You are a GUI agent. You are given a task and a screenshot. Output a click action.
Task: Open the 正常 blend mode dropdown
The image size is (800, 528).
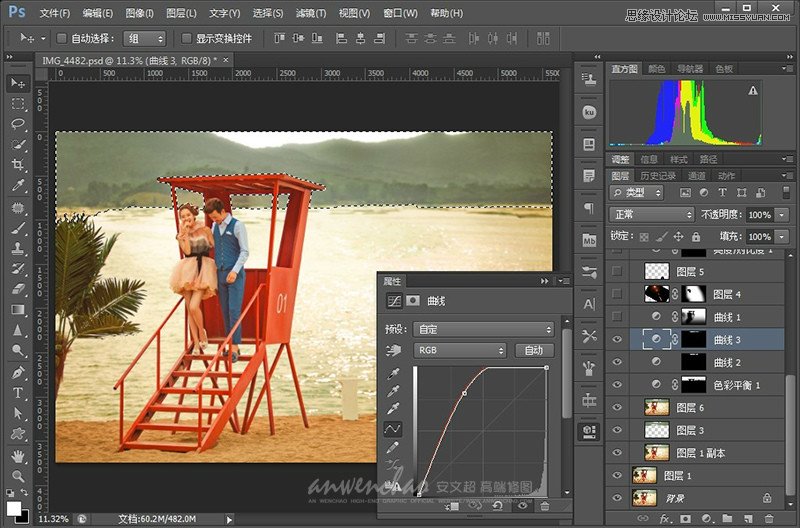pyautogui.click(x=652, y=215)
